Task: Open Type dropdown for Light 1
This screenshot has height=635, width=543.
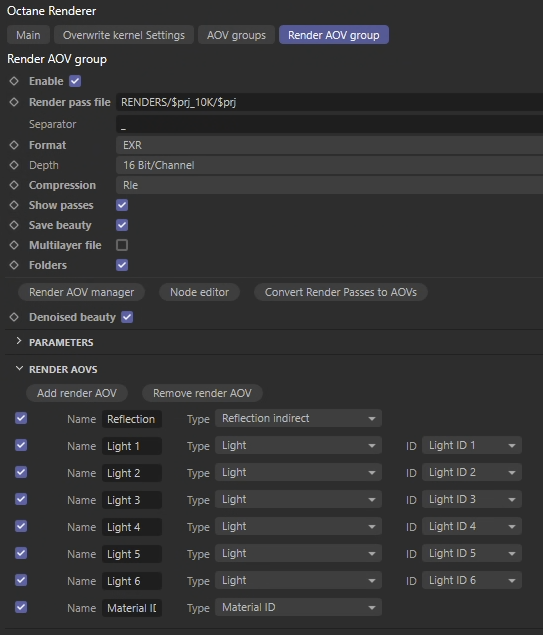Action: pyautogui.click(x=298, y=445)
